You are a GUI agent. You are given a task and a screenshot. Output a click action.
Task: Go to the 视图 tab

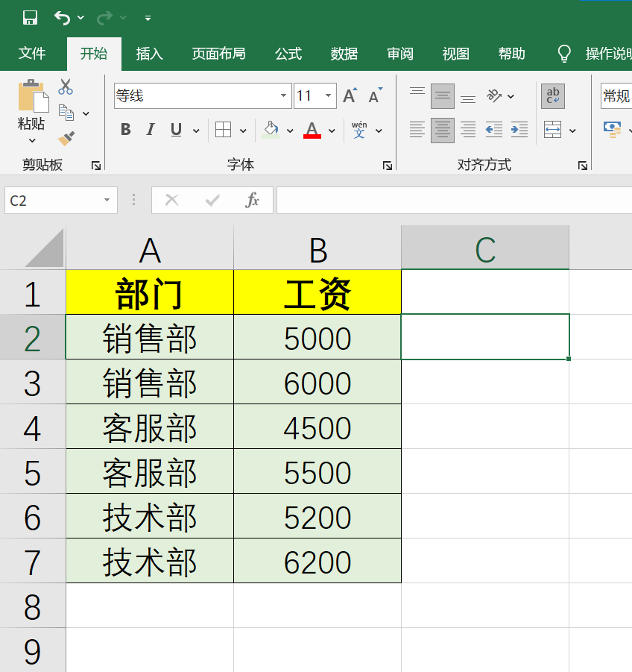click(455, 54)
